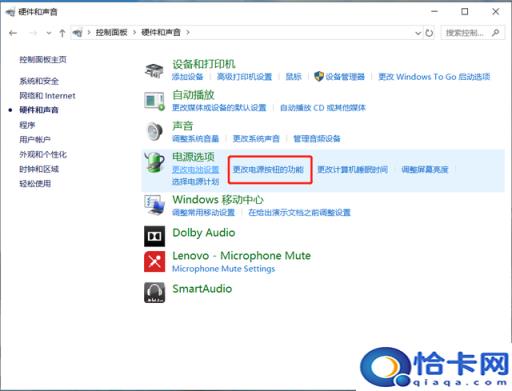Image resolution: width=512 pixels, height=391 pixels.
Task: Go up one level with the up arrow
Action: pos(62,33)
